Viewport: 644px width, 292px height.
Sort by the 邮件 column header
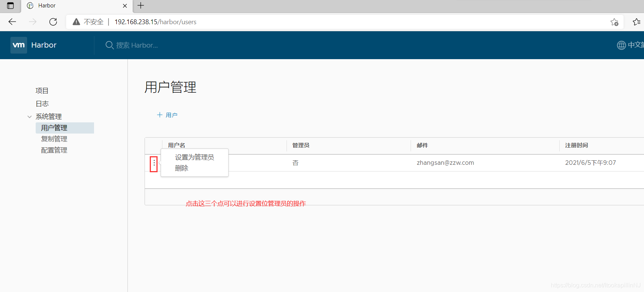[x=423, y=145]
